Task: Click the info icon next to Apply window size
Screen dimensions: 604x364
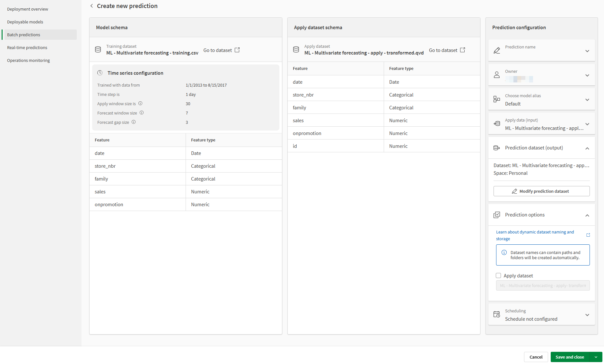Action: click(x=140, y=103)
